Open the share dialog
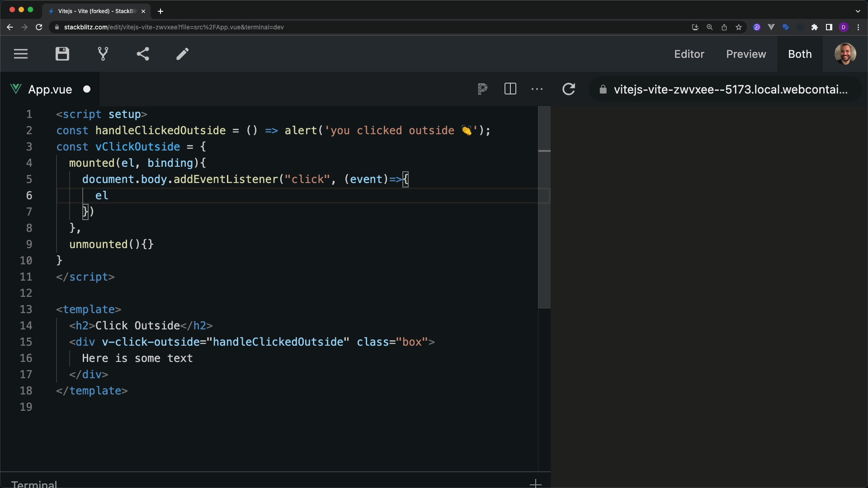 [x=143, y=54]
